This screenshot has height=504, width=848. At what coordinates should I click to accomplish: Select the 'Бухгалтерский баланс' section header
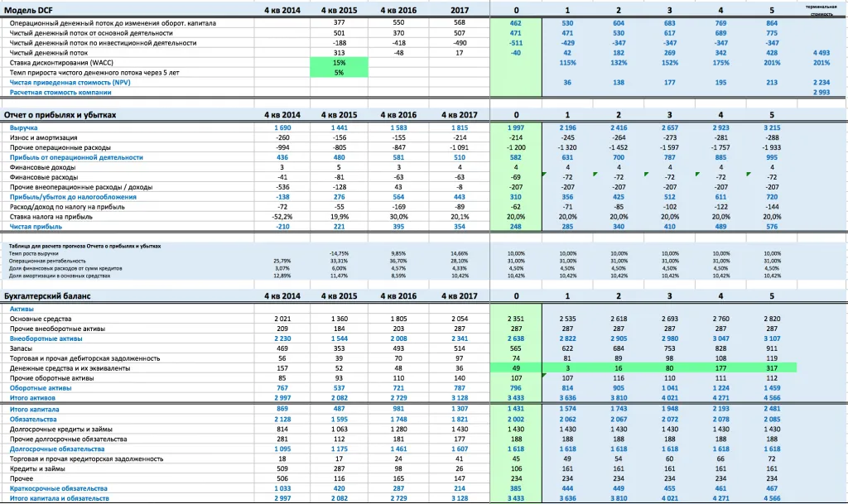coord(47,295)
